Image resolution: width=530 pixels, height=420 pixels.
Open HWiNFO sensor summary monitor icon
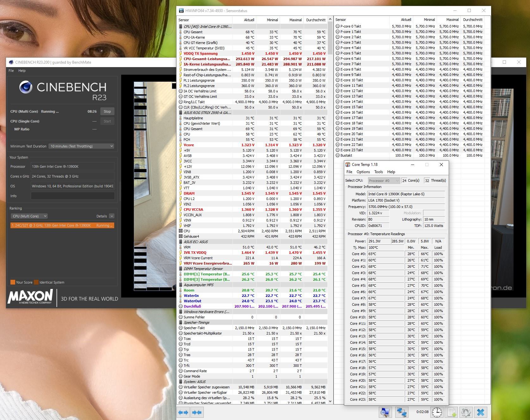[385, 412]
